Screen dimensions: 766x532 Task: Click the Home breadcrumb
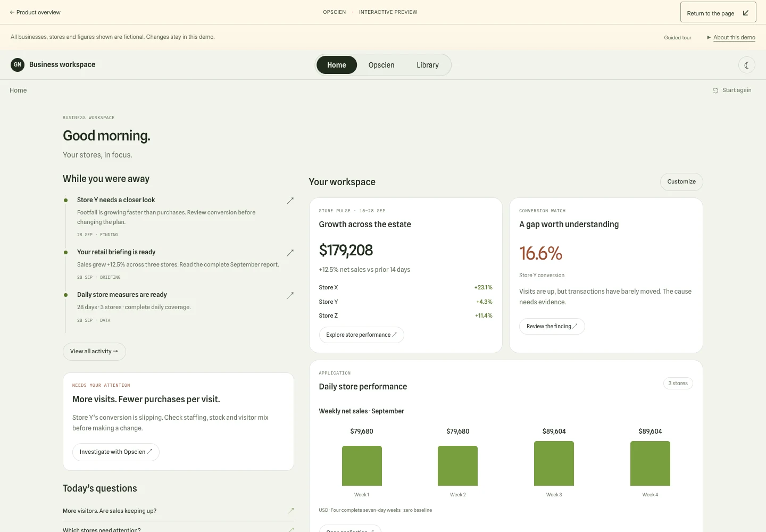pos(18,90)
